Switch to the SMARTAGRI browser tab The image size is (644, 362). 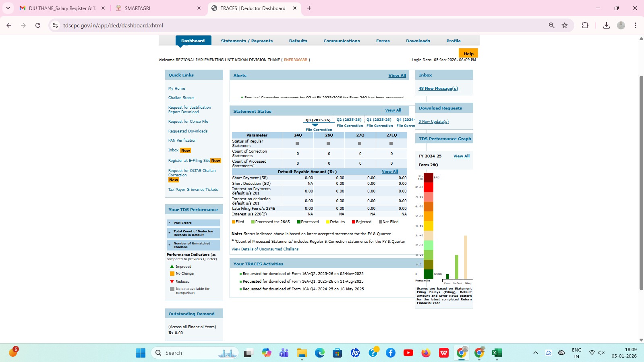[158, 8]
